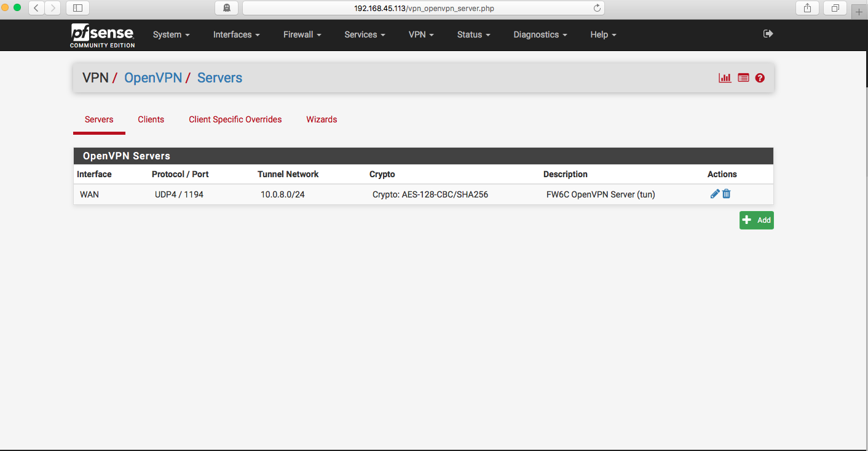Select the Servers tab

click(x=99, y=119)
